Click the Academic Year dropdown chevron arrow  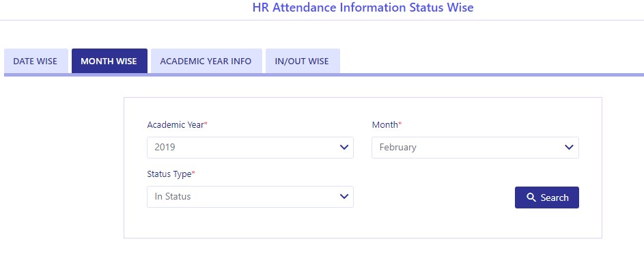[x=344, y=147]
